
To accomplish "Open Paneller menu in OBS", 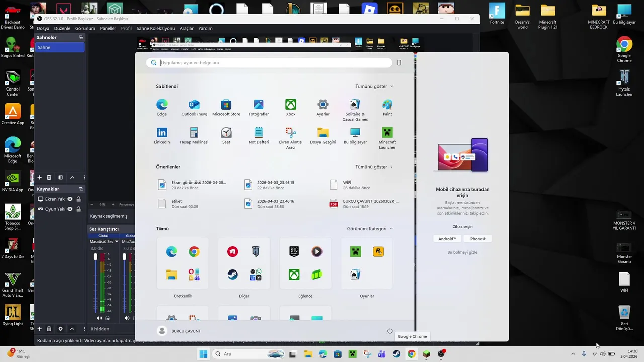I will click(x=108, y=28).
